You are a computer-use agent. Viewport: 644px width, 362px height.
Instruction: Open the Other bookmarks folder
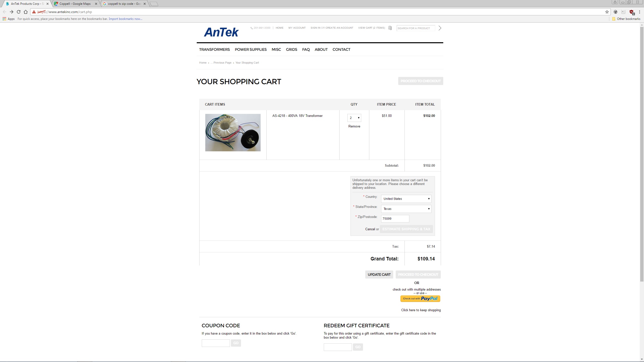tap(626, 19)
